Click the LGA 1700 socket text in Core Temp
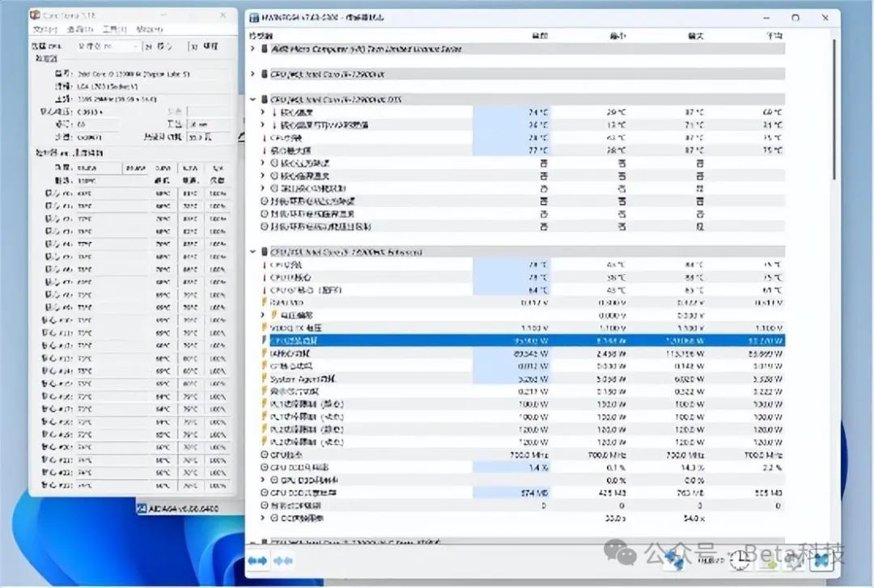The width and height of the screenshot is (874, 588). (x=107, y=87)
